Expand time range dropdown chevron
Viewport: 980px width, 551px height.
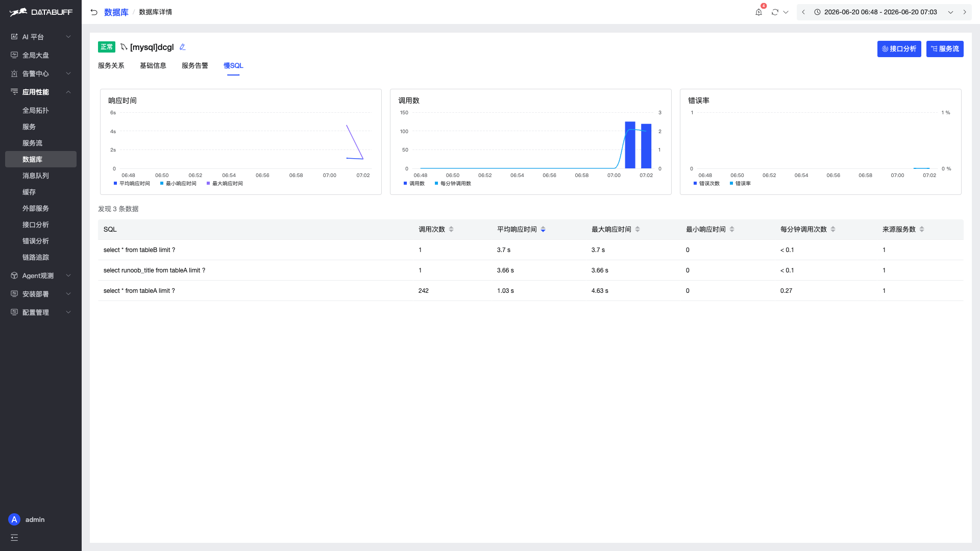(x=950, y=12)
